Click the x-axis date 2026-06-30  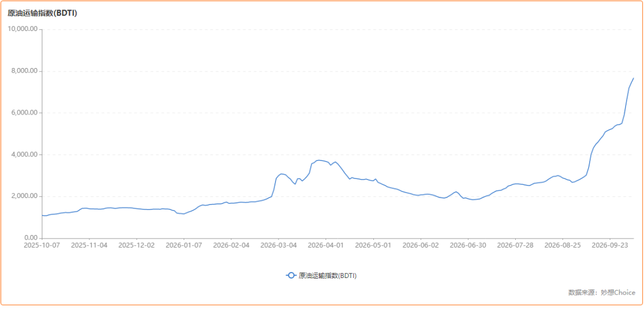pos(468,245)
